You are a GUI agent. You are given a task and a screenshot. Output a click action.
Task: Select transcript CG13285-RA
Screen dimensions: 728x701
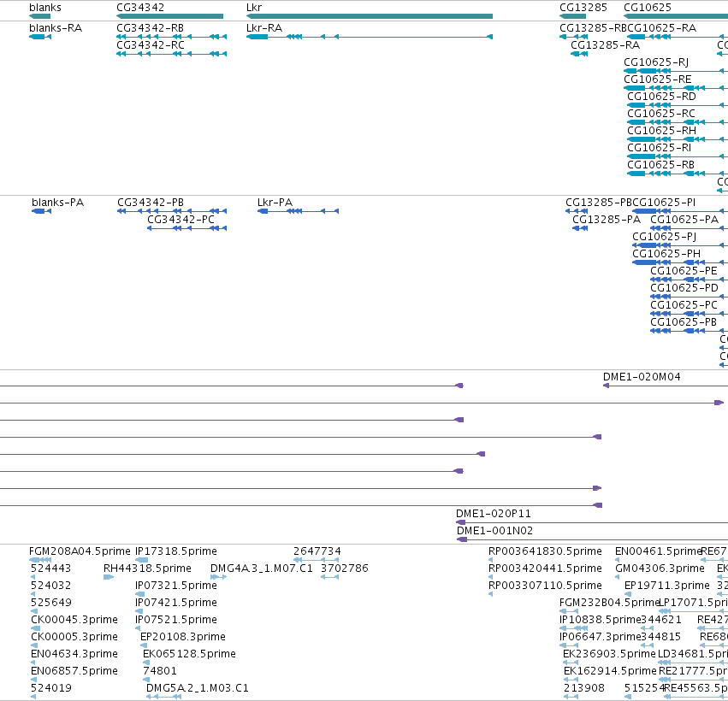tap(605, 45)
